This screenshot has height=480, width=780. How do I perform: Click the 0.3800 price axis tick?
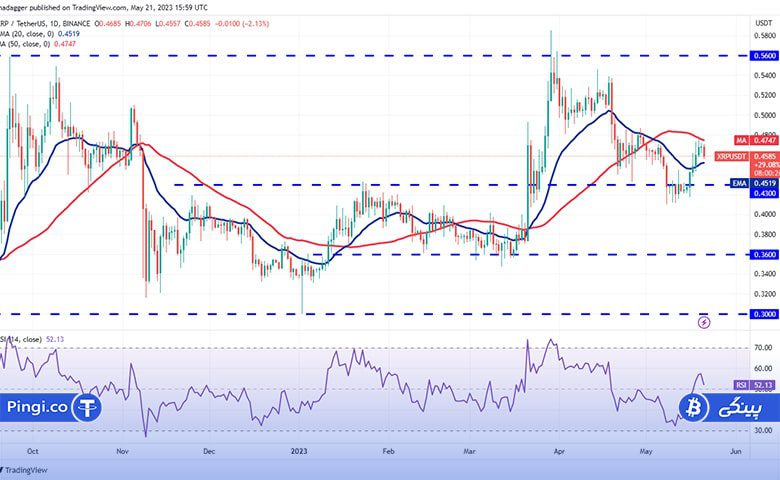point(765,234)
